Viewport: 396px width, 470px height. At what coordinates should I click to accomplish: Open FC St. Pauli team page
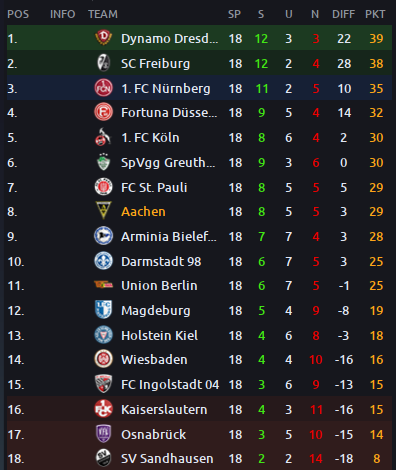tap(154, 188)
